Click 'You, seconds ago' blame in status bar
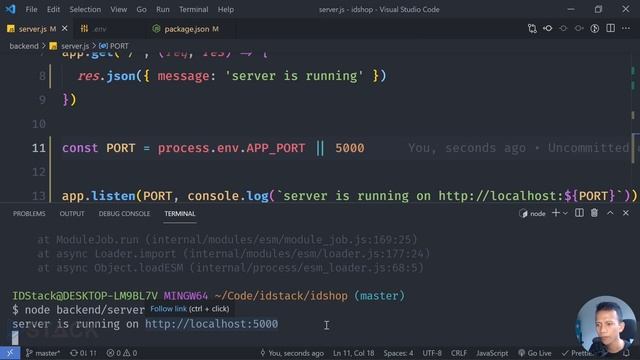This screenshot has width=640, height=360. click(x=292, y=353)
